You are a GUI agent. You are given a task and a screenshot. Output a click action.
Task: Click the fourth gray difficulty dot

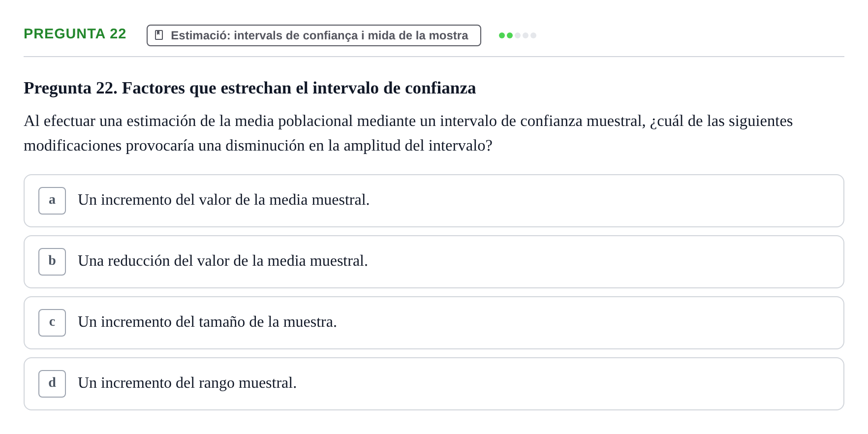tap(526, 35)
